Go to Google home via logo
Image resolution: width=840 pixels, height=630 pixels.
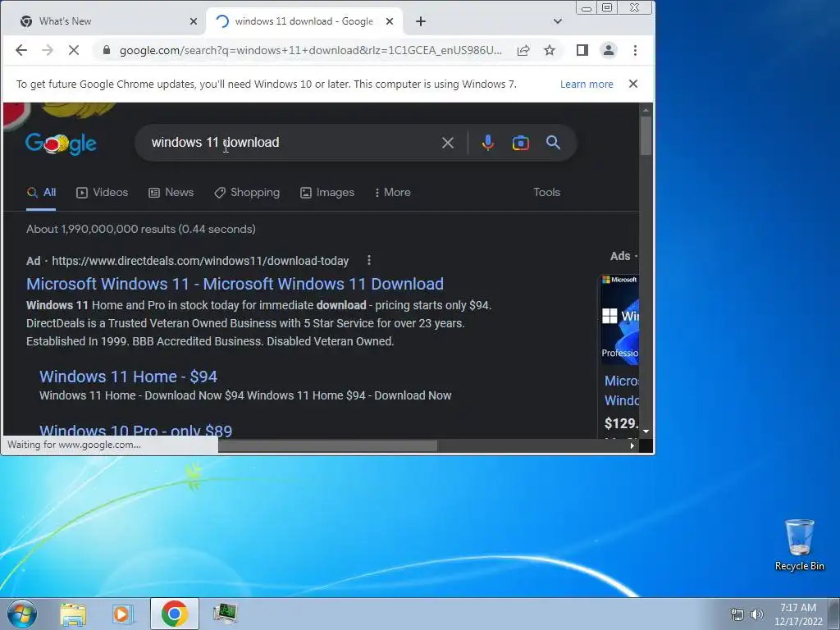[61, 143]
